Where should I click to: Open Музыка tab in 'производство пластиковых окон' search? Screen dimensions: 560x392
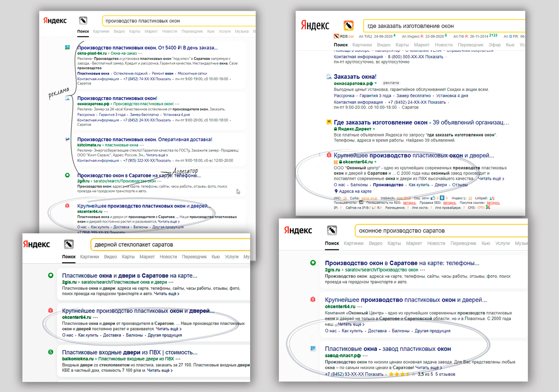point(242,31)
